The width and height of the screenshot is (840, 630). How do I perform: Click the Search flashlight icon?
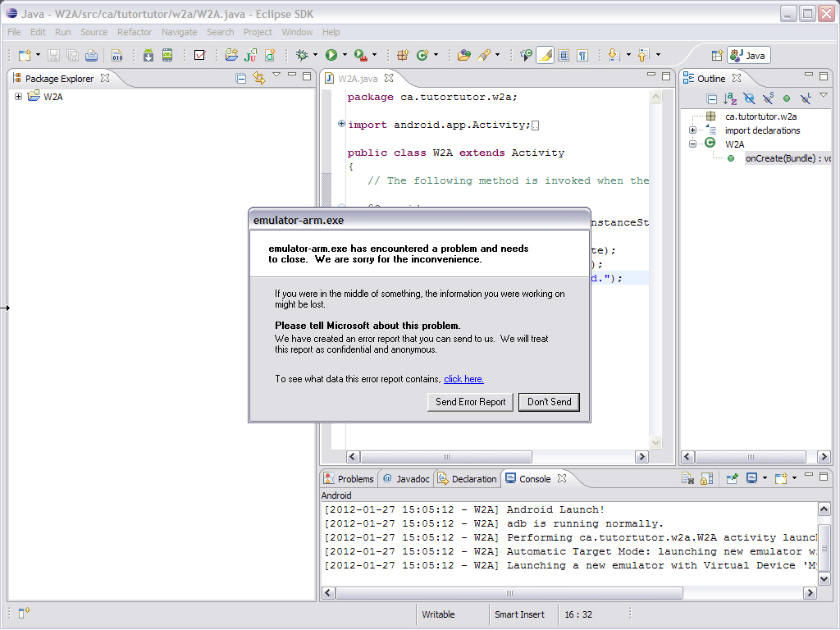pyautogui.click(x=484, y=55)
